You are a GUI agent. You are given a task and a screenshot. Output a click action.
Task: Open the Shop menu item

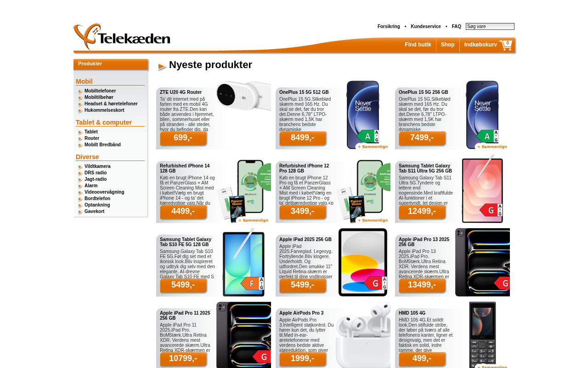click(x=447, y=45)
